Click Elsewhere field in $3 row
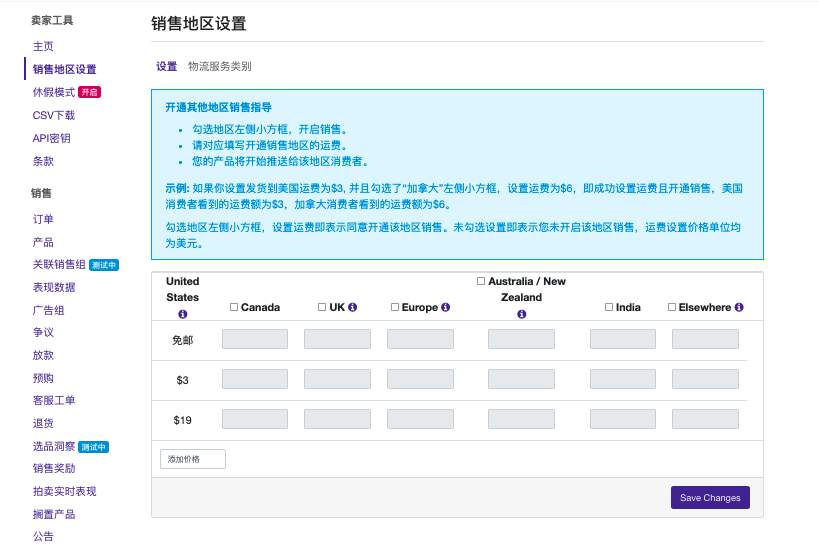 pyautogui.click(x=706, y=379)
